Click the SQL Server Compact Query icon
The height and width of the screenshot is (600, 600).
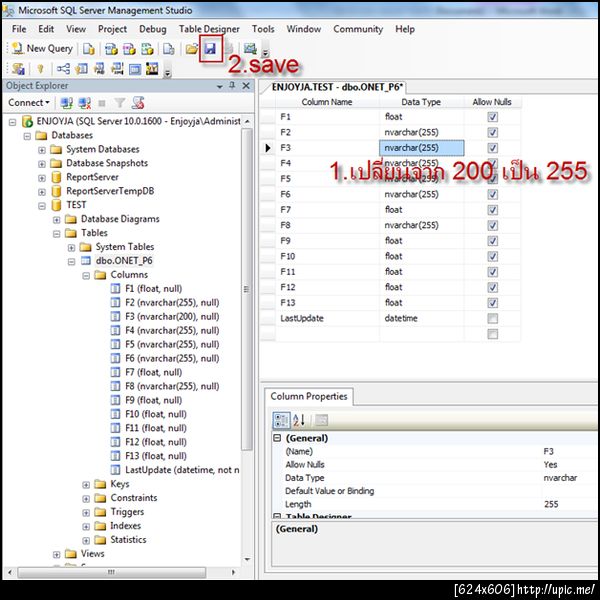tap(169, 49)
